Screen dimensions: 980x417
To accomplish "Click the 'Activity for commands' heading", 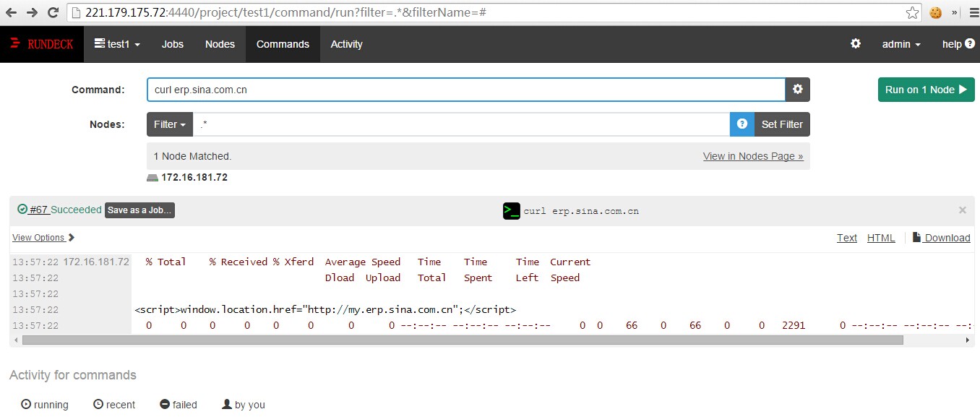I will pos(73,375).
